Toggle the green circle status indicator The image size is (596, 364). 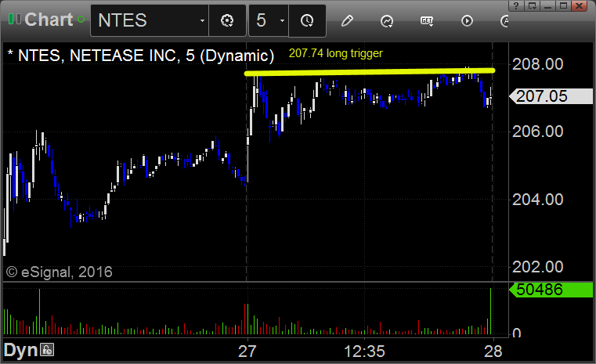coord(81,19)
